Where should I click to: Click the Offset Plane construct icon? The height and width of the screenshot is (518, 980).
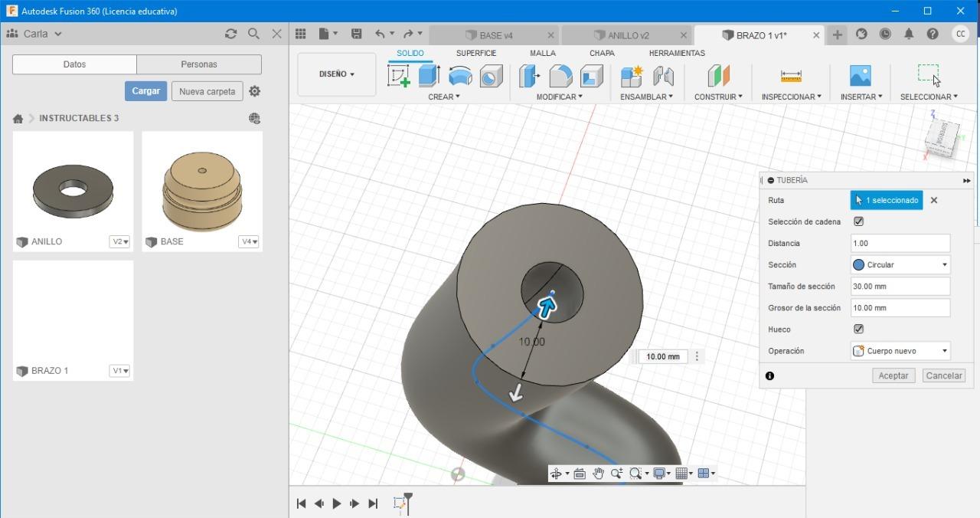coord(718,76)
